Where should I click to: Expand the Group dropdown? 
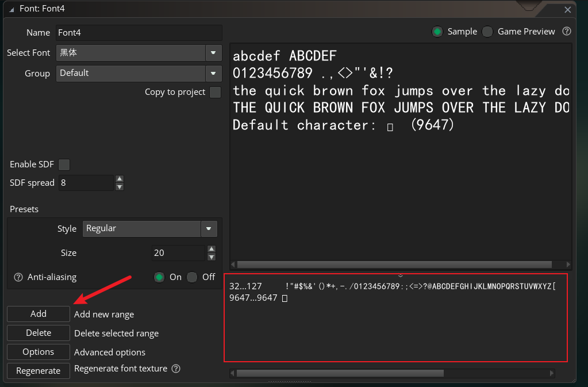213,73
